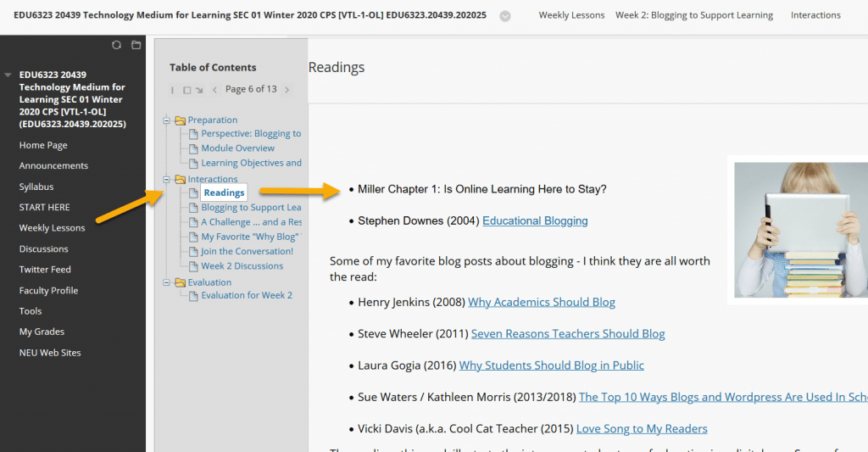Open Top 10 Ways Blogs and Wordpress link

point(723,397)
